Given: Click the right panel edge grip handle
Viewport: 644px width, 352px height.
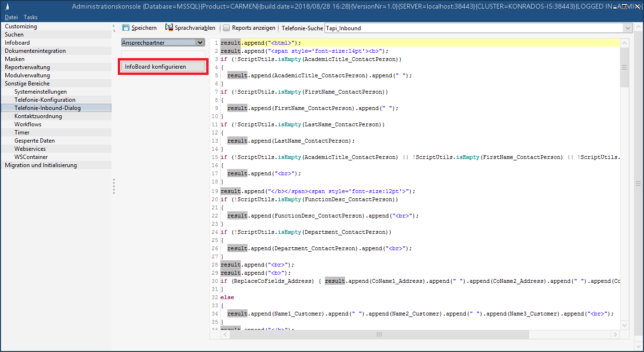Looking at the screenshot, I should tap(638, 183).
